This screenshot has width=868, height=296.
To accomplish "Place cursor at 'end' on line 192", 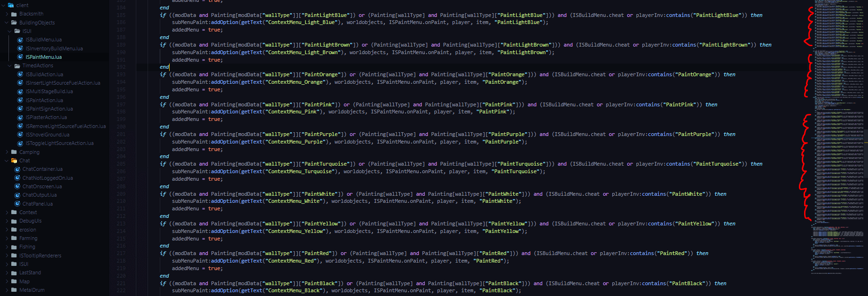I will pyautogui.click(x=164, y=67).
